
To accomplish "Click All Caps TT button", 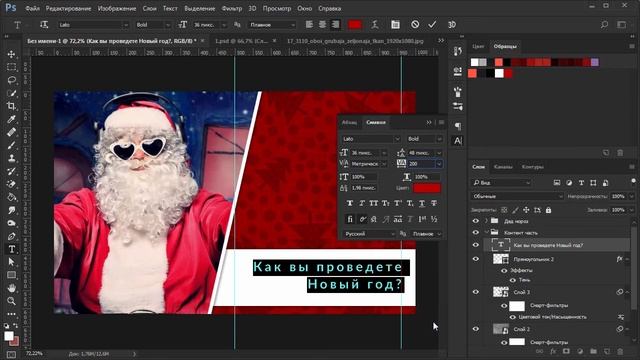I will click(373, 203).
